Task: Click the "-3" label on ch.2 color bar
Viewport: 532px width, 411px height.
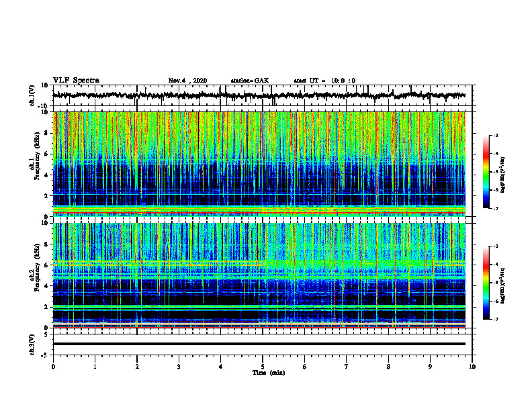Action: click(496, 246)
